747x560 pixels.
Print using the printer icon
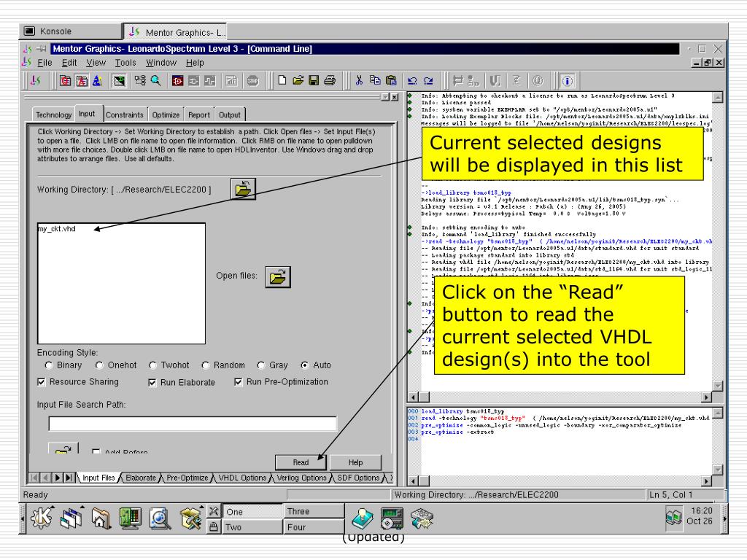coord(330,80)
